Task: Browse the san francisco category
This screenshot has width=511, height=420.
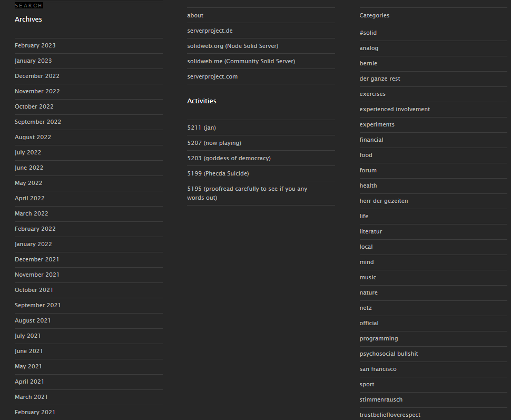Action: [378, 369]
